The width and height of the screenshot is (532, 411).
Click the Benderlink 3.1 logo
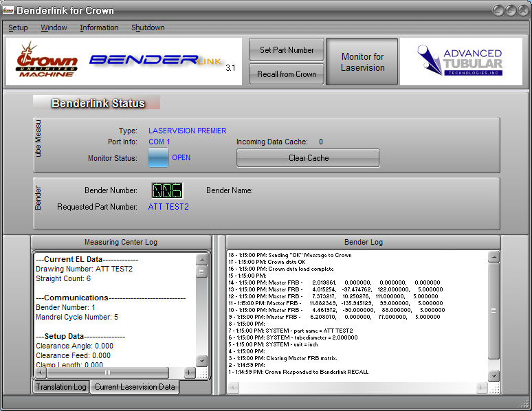pyautogui.click(x=157, y=60)
